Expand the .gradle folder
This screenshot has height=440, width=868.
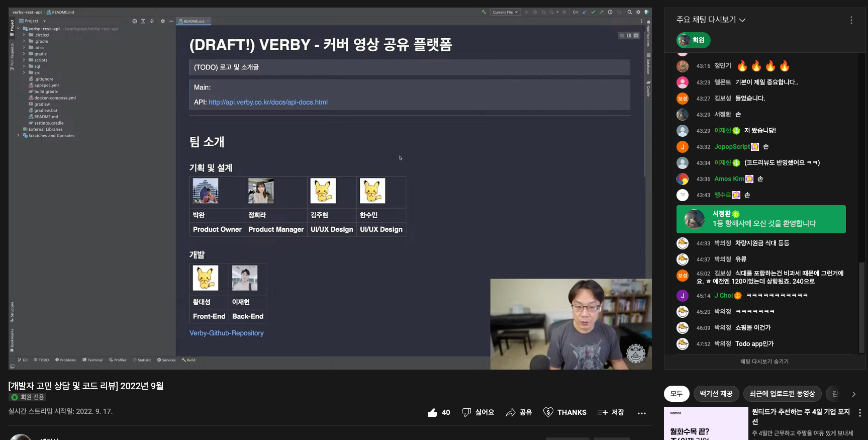(24, 41)
